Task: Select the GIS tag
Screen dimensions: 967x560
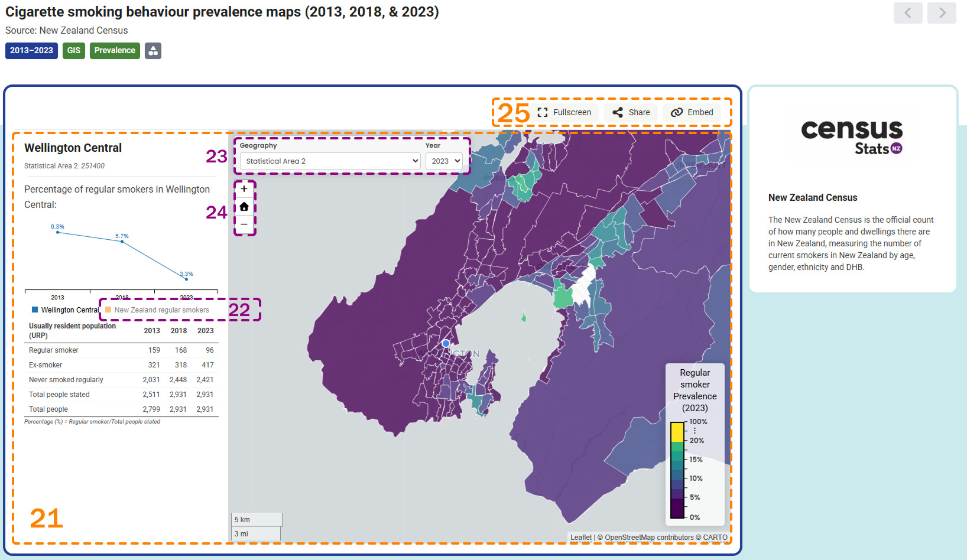Action: coord(73,51)
